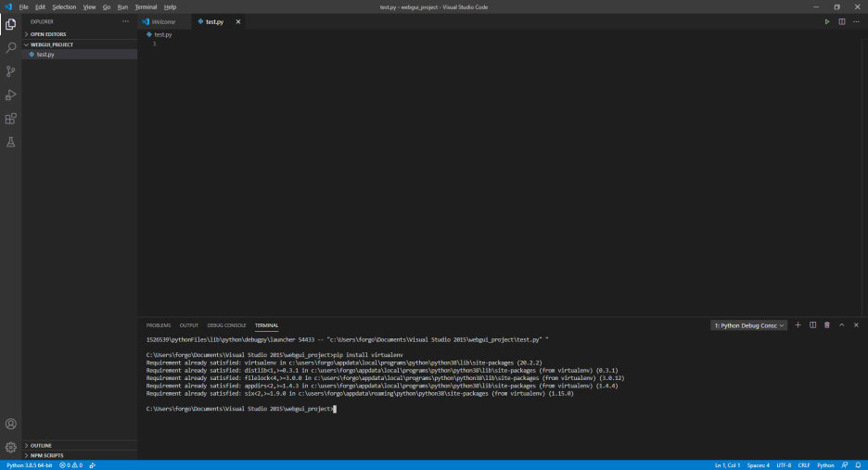Viewport: 868px width, 470px height.
Task: Click 'pip install virtualenv' terminal line
Action: point(369,355)
